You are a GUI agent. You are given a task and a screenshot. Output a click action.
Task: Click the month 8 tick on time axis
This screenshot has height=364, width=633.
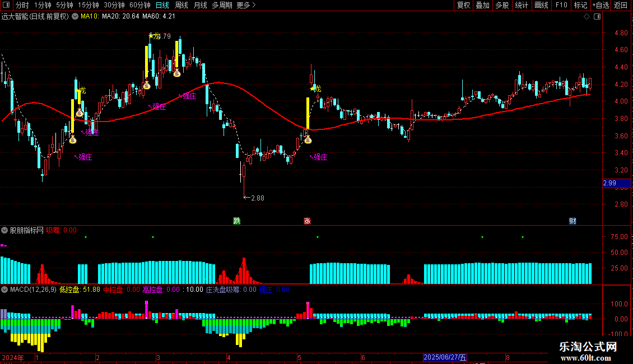[x=508, y=357]
